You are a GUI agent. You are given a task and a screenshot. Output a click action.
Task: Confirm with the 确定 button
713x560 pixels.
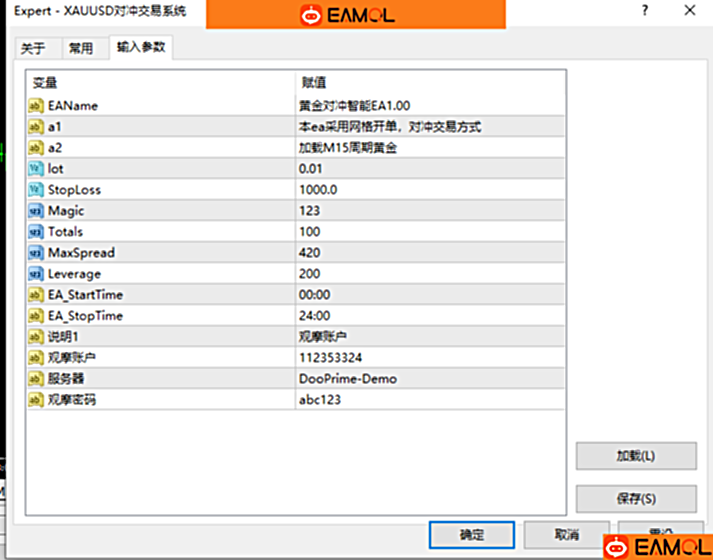pos(471,534)
